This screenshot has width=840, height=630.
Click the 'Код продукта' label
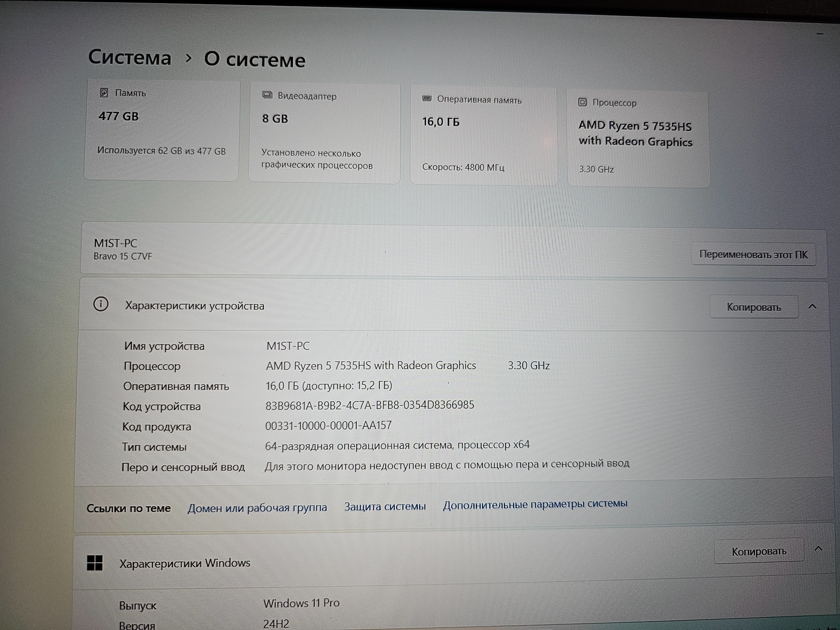pyautogui.click(x=157, y=427)
